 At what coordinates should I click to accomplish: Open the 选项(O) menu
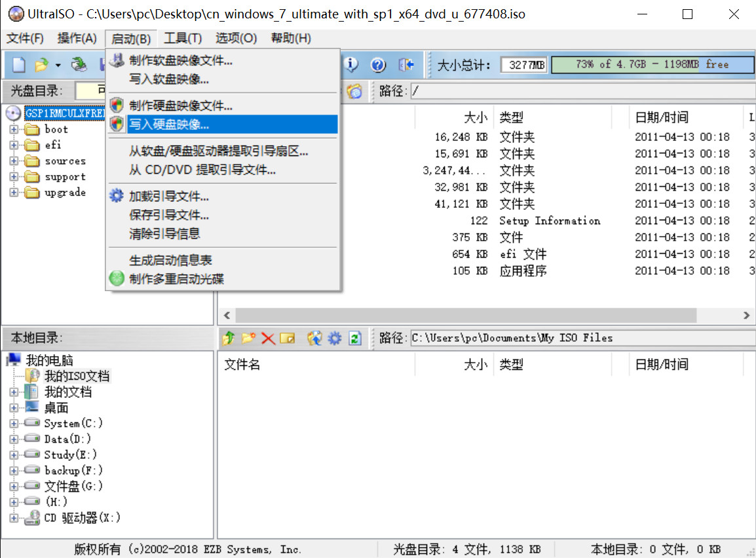pos(235,38)
